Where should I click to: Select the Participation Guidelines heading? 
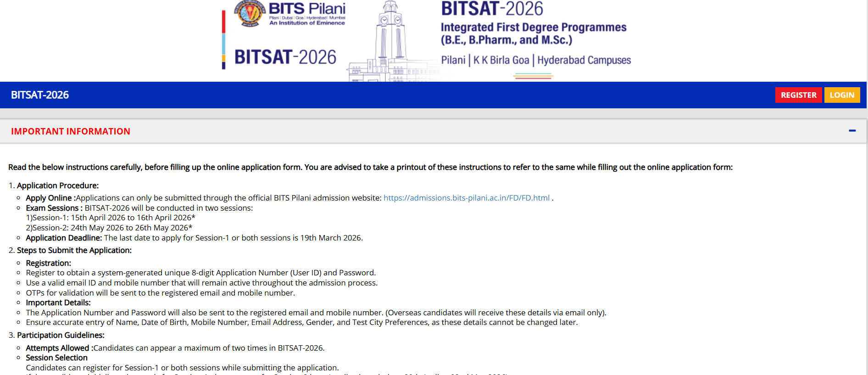click(x=61, y=335)
